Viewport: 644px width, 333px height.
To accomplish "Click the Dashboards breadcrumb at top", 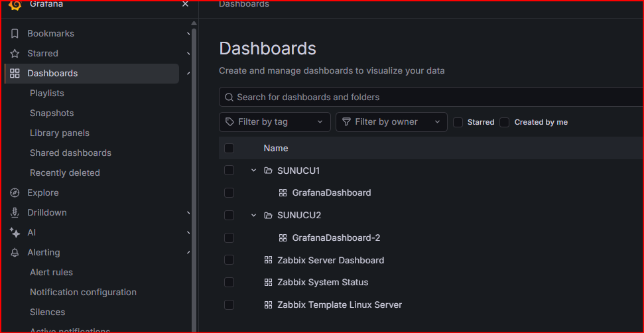I will (x=244, y=4).
